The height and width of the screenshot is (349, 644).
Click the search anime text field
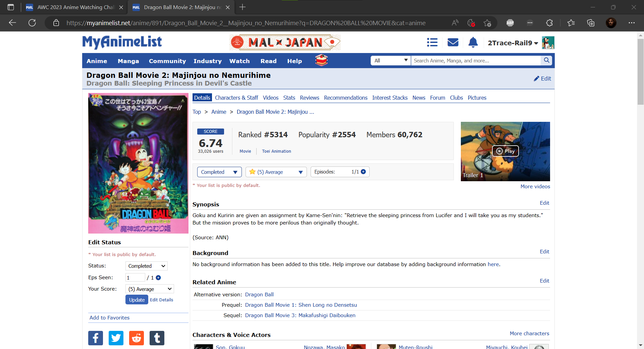[475, 60]
